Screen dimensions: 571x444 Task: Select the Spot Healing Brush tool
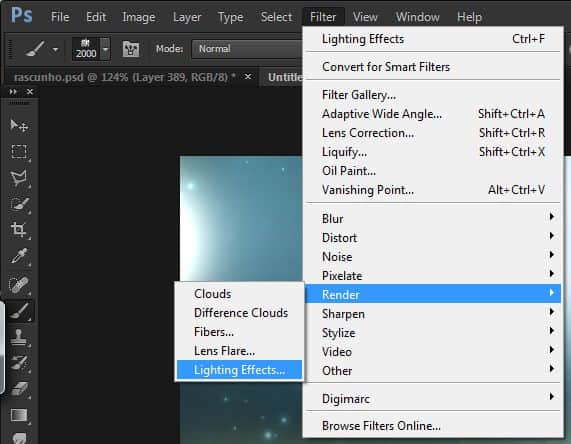point(19,285)
